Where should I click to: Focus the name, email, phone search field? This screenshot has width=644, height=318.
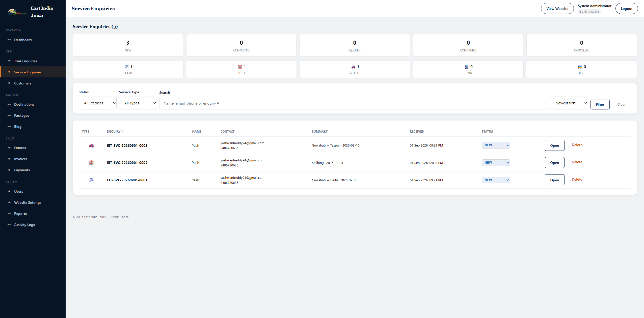[x=353, y=103]
